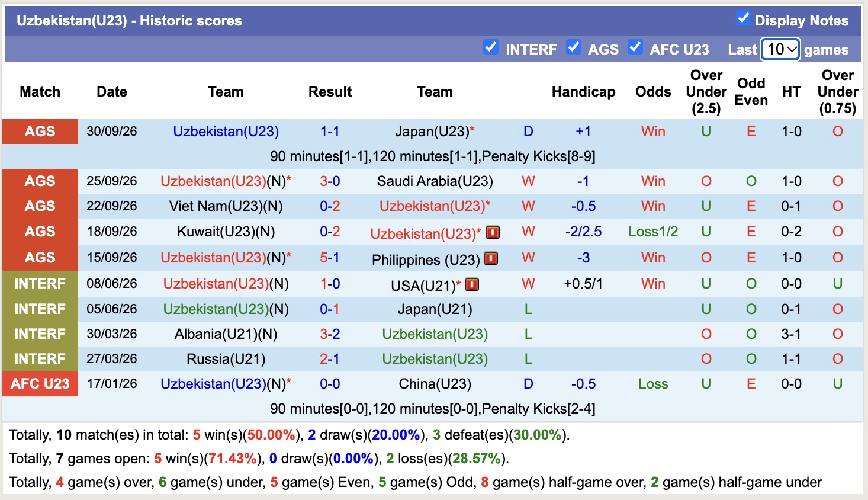This screenshot has width=868, height=500.
Task: Open Japan(U23) team link
Action: [432, 132]
